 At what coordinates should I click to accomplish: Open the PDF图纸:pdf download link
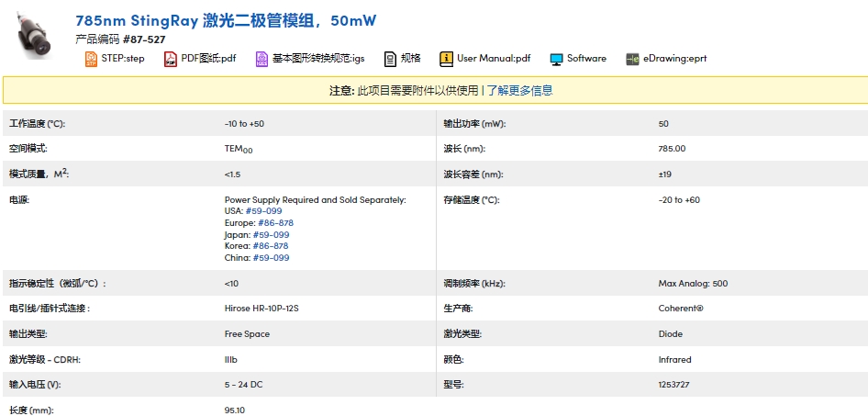208,58
